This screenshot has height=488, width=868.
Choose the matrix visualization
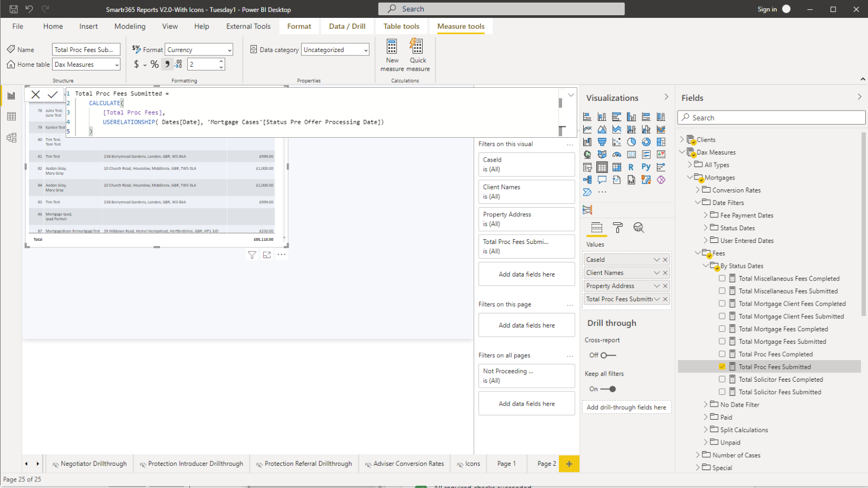[x=617, y=167]
